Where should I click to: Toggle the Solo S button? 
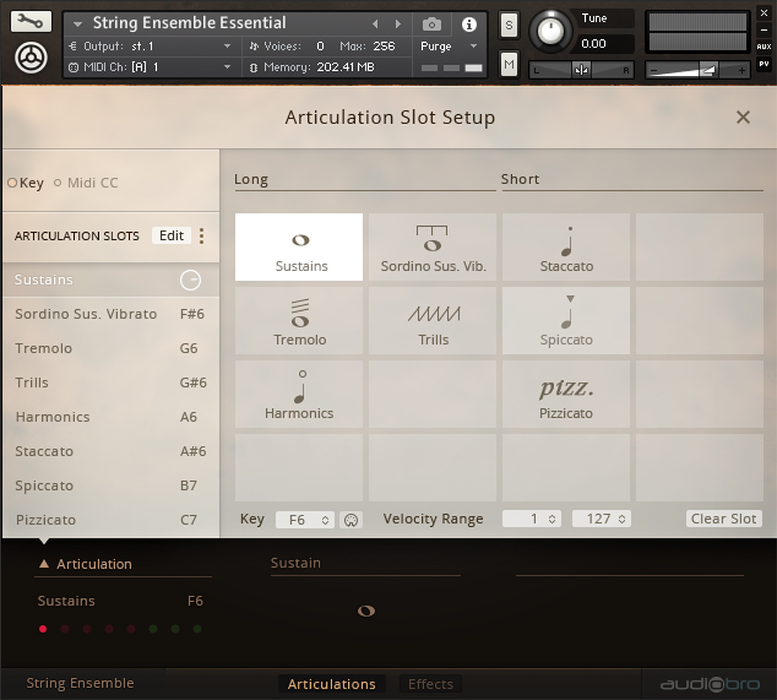[509, 26]
